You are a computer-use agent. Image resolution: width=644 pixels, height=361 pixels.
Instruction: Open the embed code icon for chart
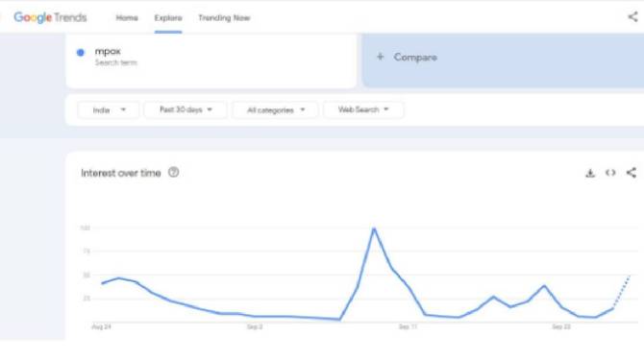click(610, 173)
